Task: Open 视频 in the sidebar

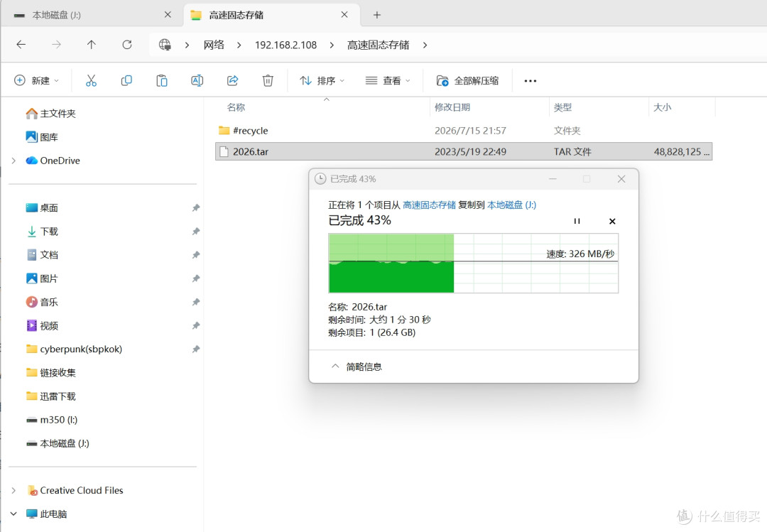Action: pyautogui.click(x=42, y=325)
